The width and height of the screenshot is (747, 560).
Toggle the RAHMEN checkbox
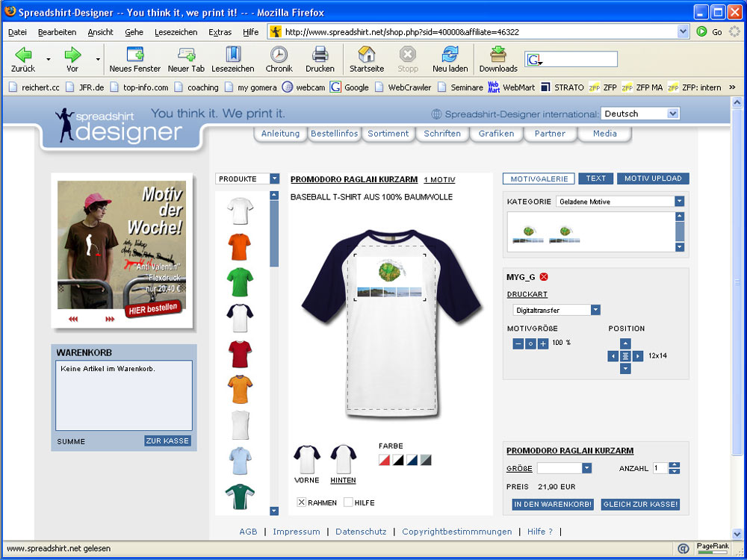302,502
